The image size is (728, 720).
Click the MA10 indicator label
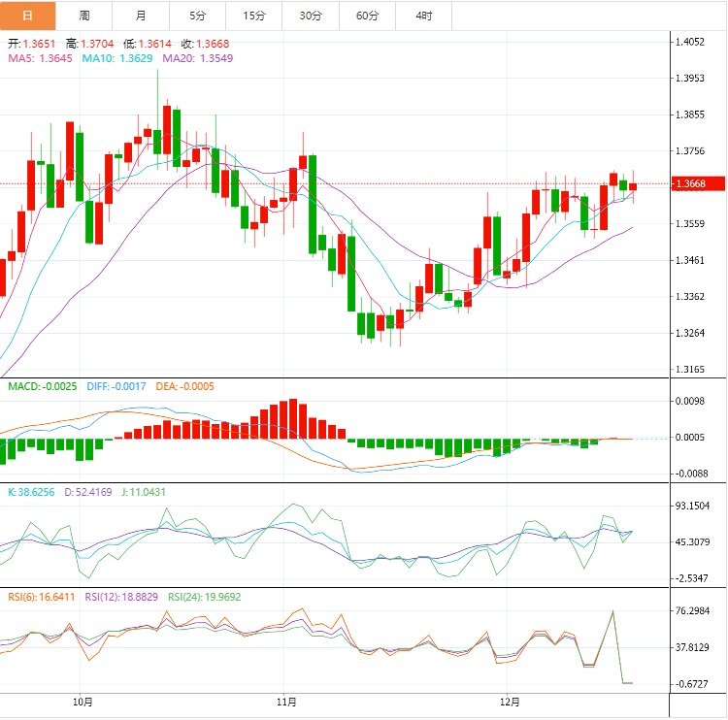116,58
